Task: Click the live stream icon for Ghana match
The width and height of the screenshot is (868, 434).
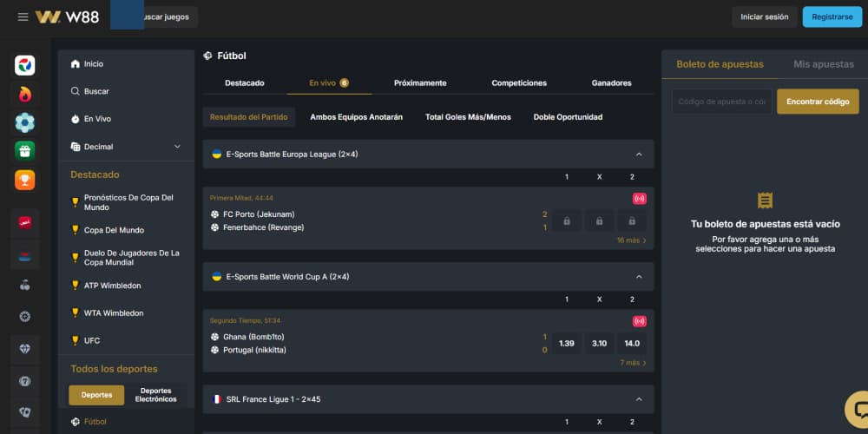Action: 640,322
